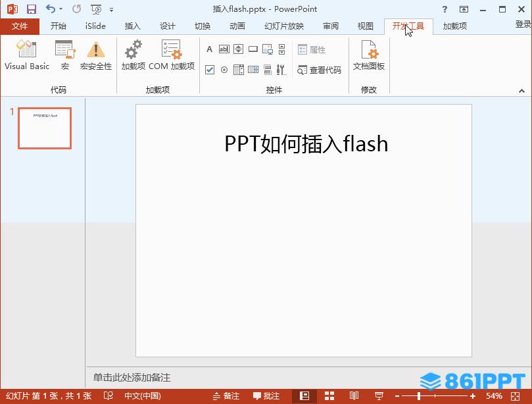532x404 pixels.
Task: Click the zoom out minus button
Action: 397,396
